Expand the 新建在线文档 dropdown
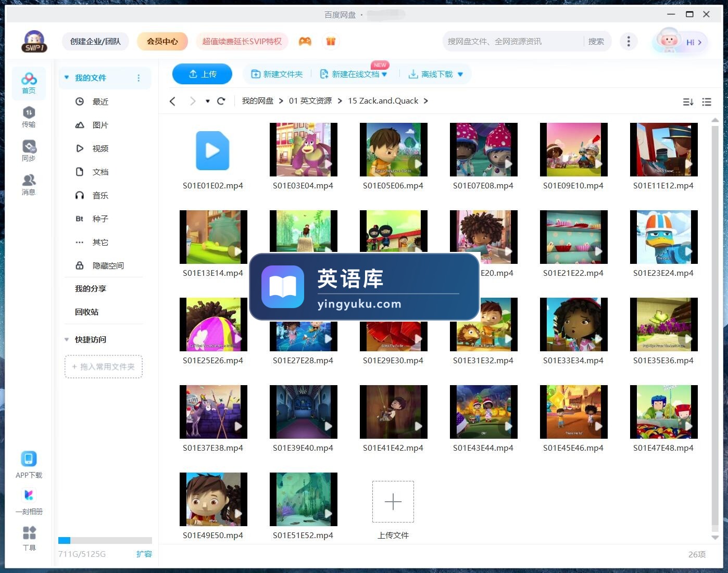This screenshot has width=728, height=573. [384, 74]
